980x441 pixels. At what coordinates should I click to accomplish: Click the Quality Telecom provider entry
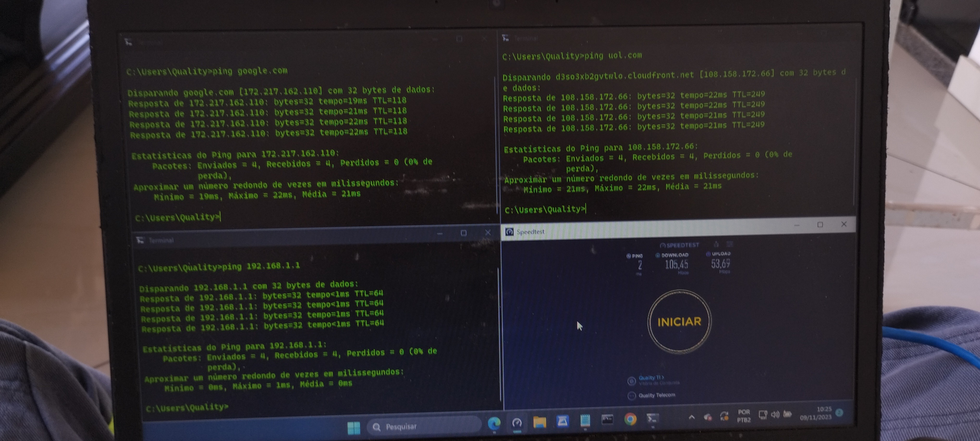click(x=656, y=395)
